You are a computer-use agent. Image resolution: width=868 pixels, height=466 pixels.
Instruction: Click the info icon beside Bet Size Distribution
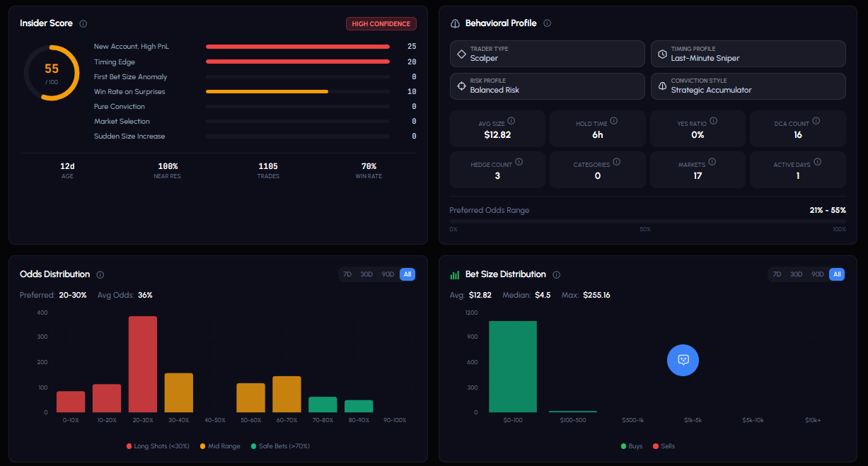[557, 274]
